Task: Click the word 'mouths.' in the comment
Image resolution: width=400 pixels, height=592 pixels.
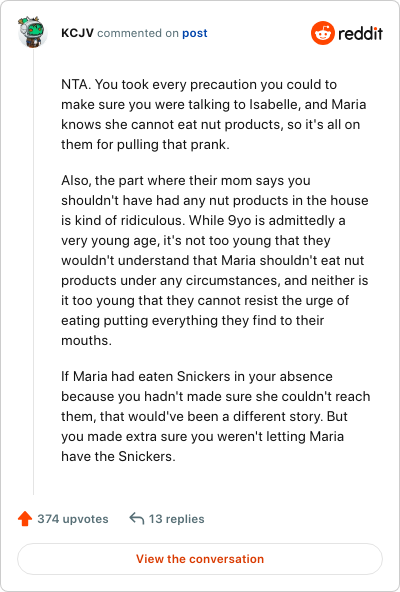Action: pos(86,340)
